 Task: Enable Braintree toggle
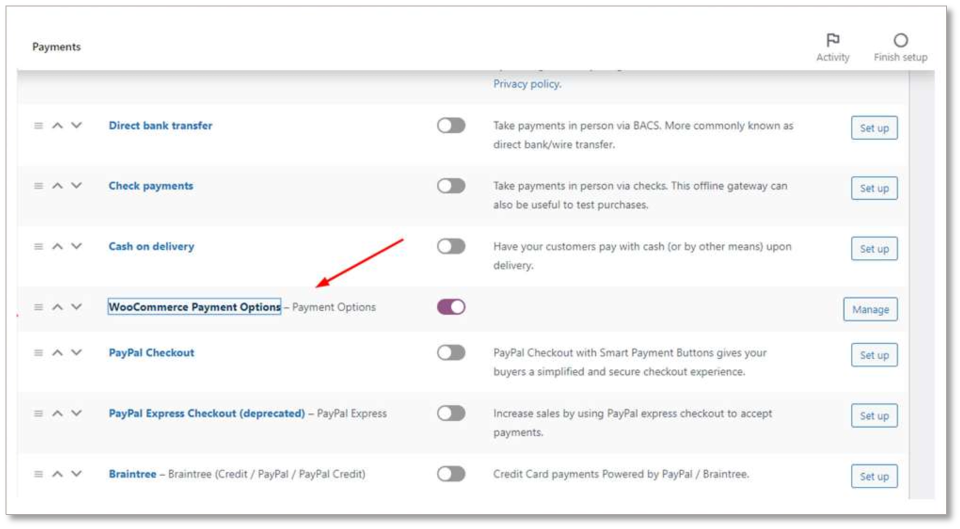(451, 474)
